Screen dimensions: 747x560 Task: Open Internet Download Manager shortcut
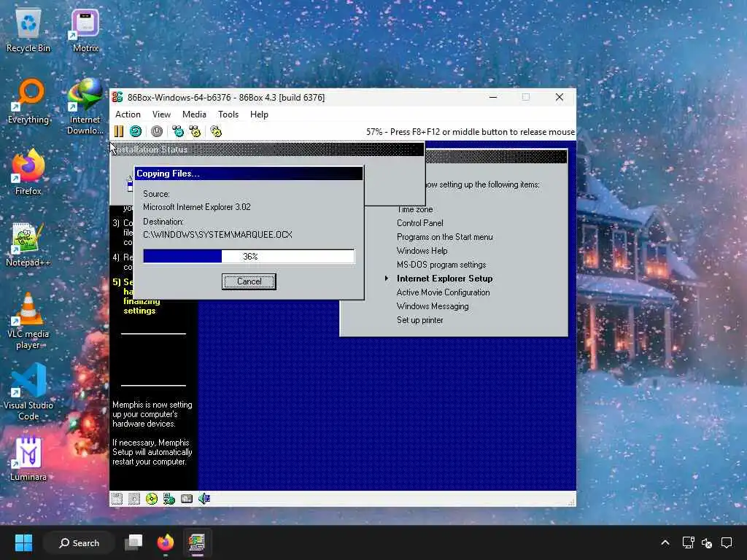click(x=85, y=106)
